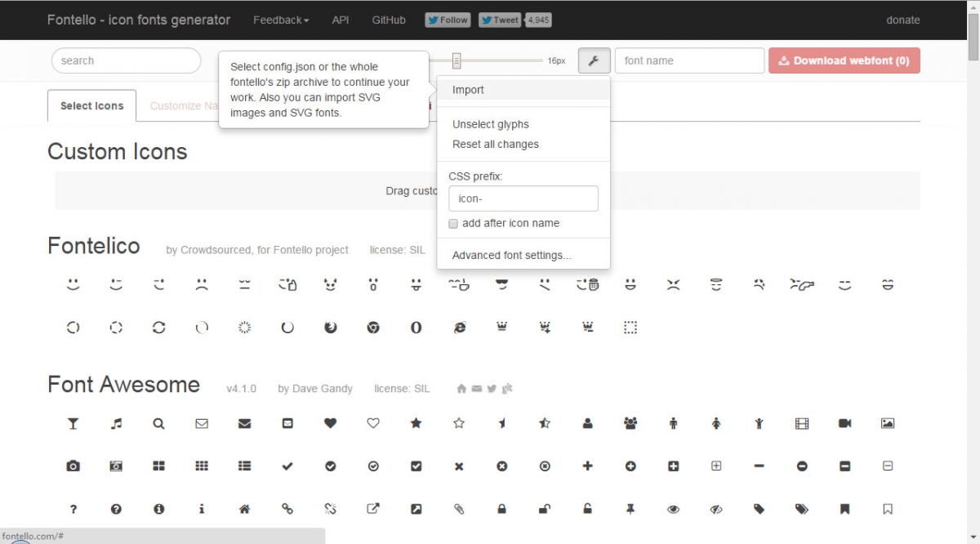980x544 pixels.
Task: Select the plain plus sign glyph
Action: coord(587,466)
